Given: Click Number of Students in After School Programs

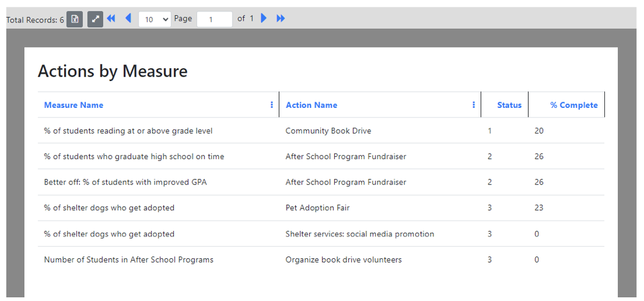Looking at the screenshot, I should [x=129, y=260].
